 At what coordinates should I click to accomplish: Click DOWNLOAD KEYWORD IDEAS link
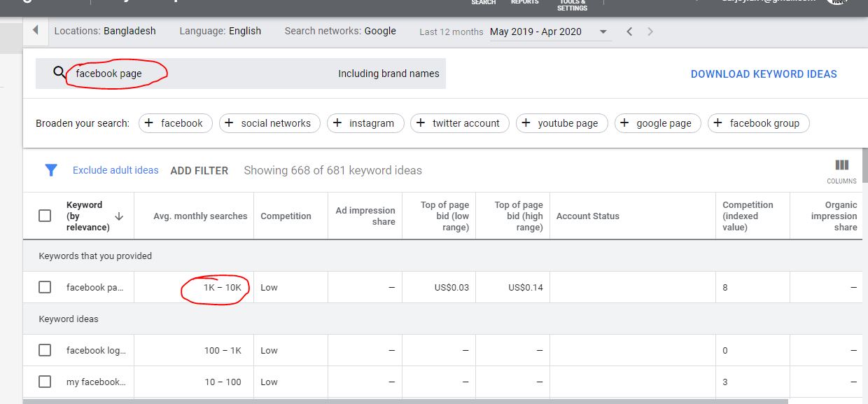pyautogui.click(x=764, y=74)
